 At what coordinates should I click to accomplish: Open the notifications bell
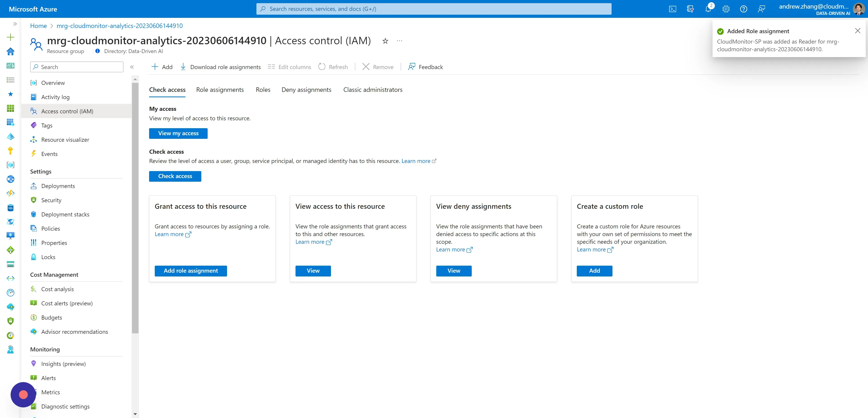click(708, 9)
